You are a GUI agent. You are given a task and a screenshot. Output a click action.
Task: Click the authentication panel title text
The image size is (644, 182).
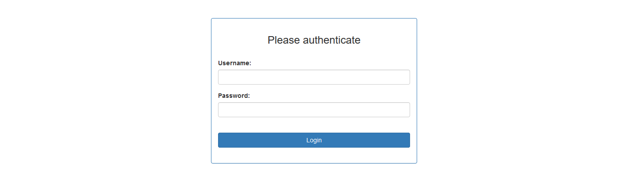pos(314,40)
